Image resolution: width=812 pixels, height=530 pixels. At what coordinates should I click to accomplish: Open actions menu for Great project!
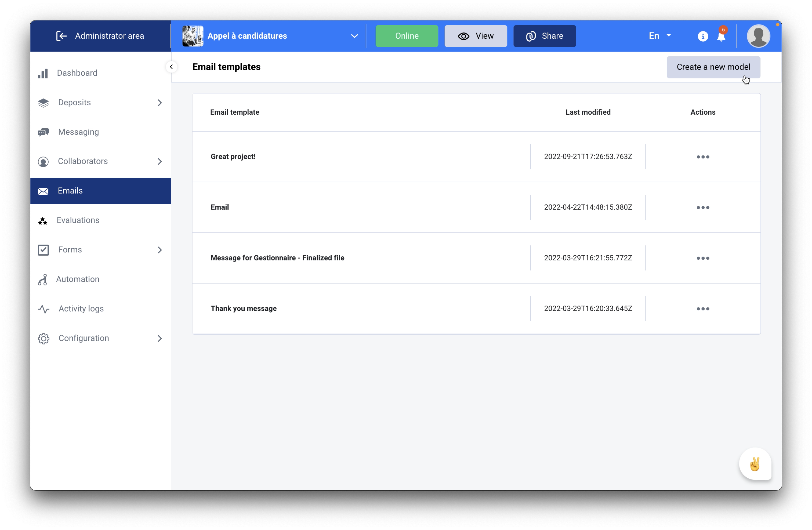pos(702,156)
